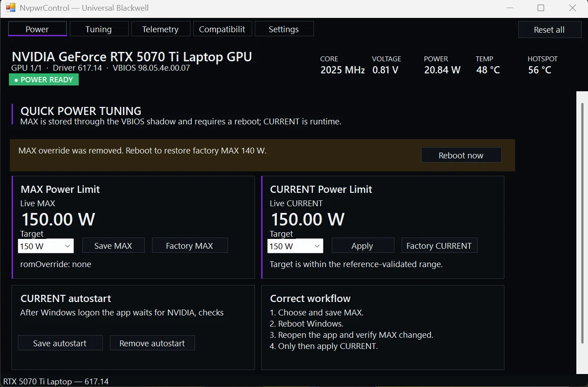Click Remove autostart
Viewport: 588px width, 387px height.
coord(152,343)
